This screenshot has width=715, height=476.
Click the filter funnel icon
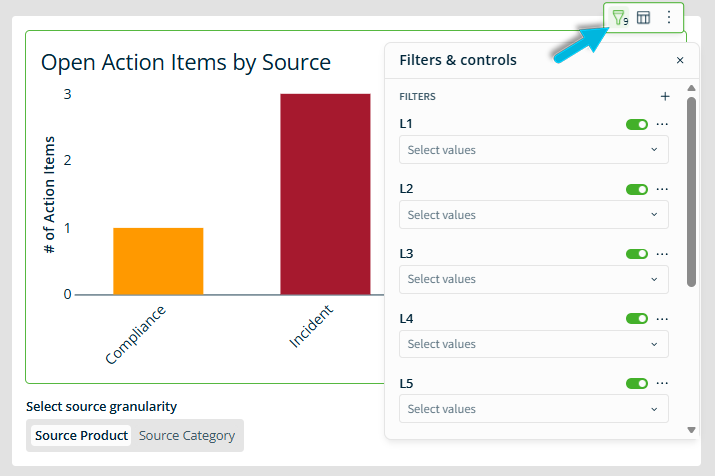(618, 17)
